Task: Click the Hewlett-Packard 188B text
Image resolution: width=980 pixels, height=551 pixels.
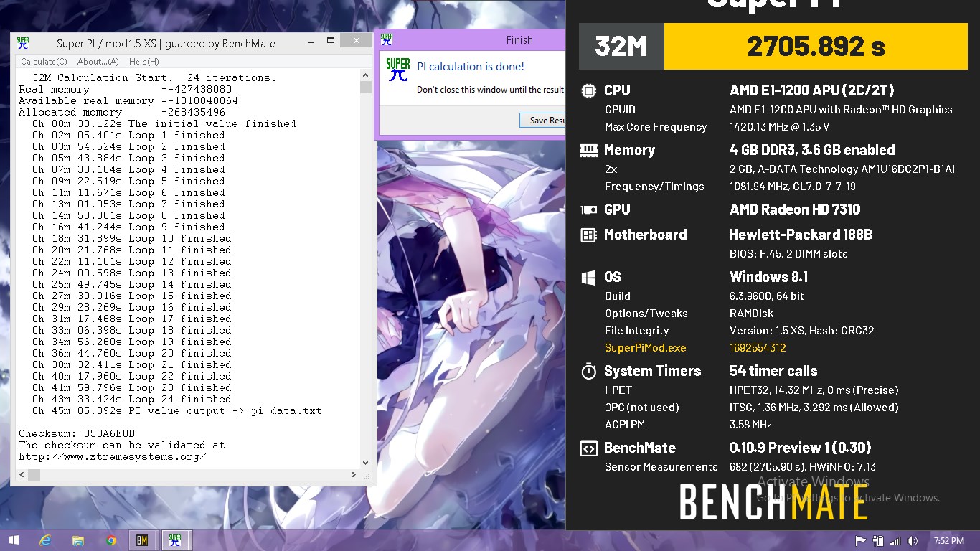Action: coord(801,235)
